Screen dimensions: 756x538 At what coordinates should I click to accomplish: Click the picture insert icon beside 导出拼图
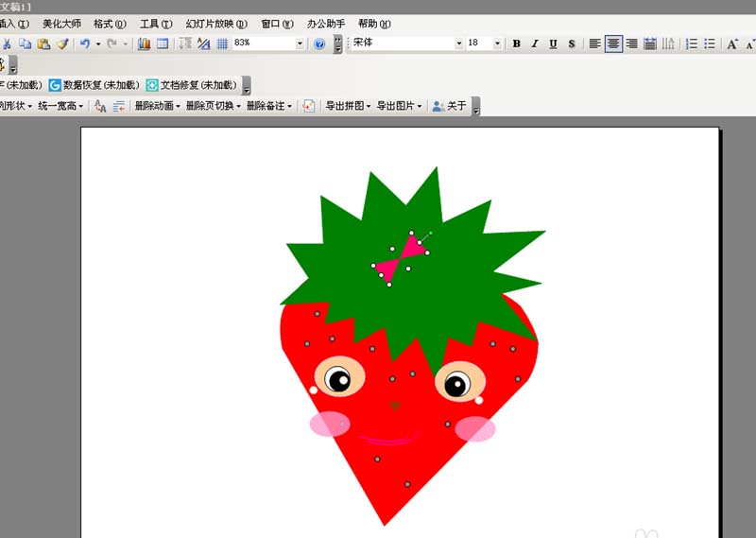pyautogui.click(x=309, y=106)
